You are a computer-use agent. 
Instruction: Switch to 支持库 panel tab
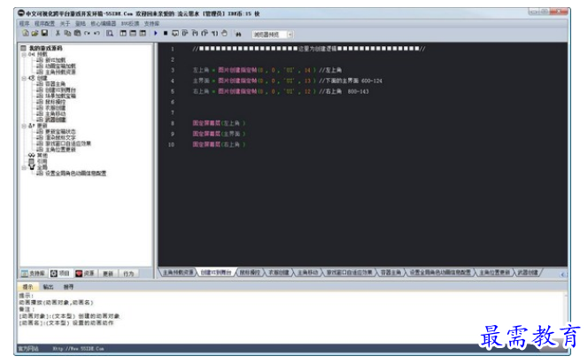coord(34,274)
